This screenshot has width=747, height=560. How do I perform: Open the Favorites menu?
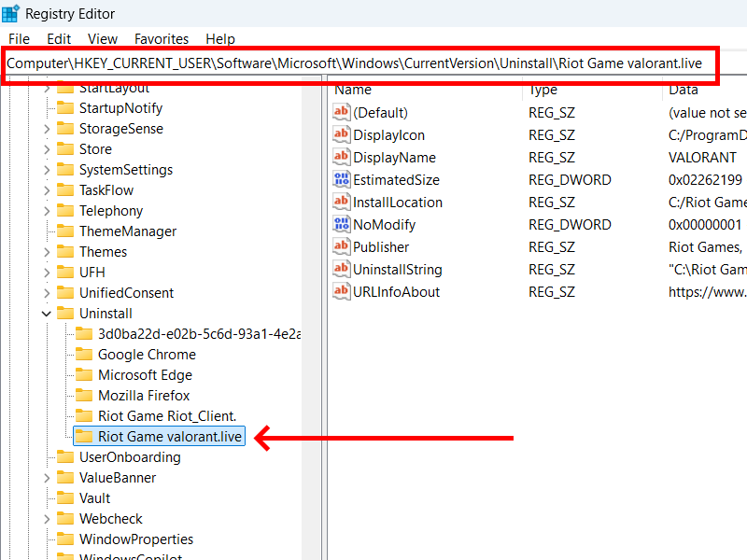[161, 39]
